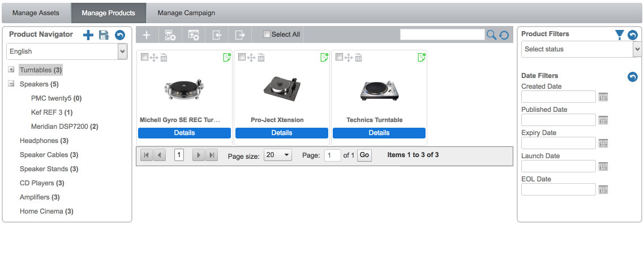Tick the Michell Gyro SE product checkbox
This screenshot has height=256, width=644.
[x=144, y=57]
